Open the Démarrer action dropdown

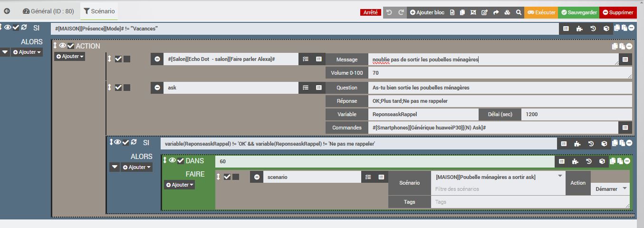point(610,189)
